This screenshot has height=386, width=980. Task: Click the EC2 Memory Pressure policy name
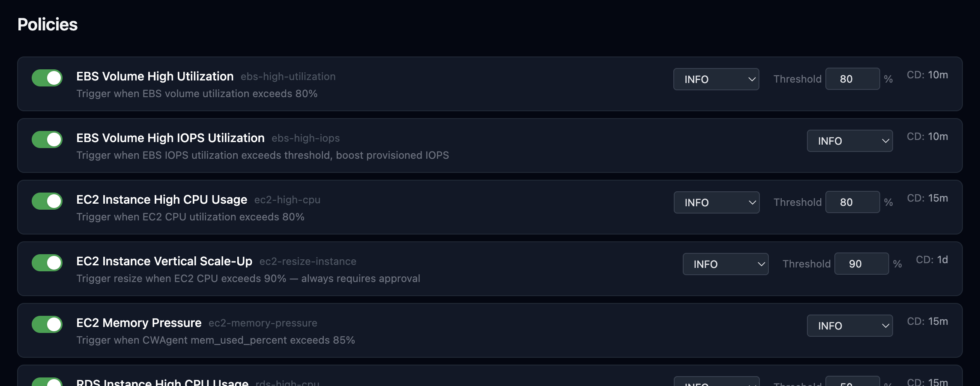(x=139, y=323)
